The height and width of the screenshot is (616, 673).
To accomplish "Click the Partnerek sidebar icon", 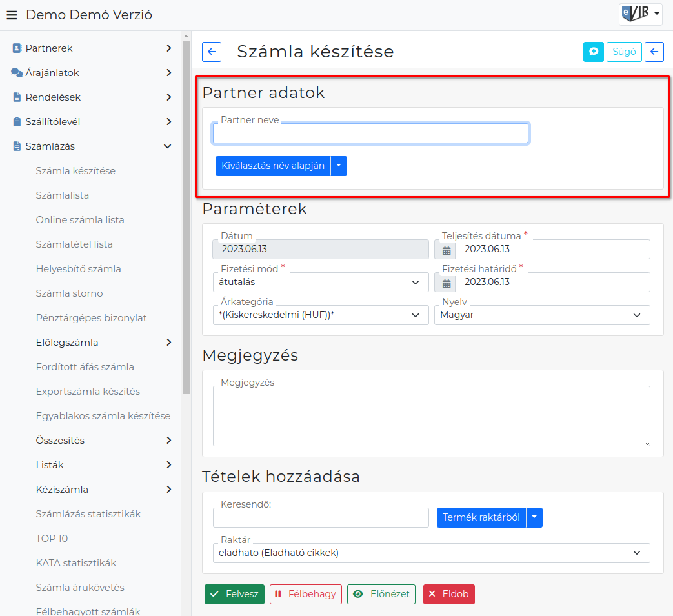I will (x=17, y=48).
